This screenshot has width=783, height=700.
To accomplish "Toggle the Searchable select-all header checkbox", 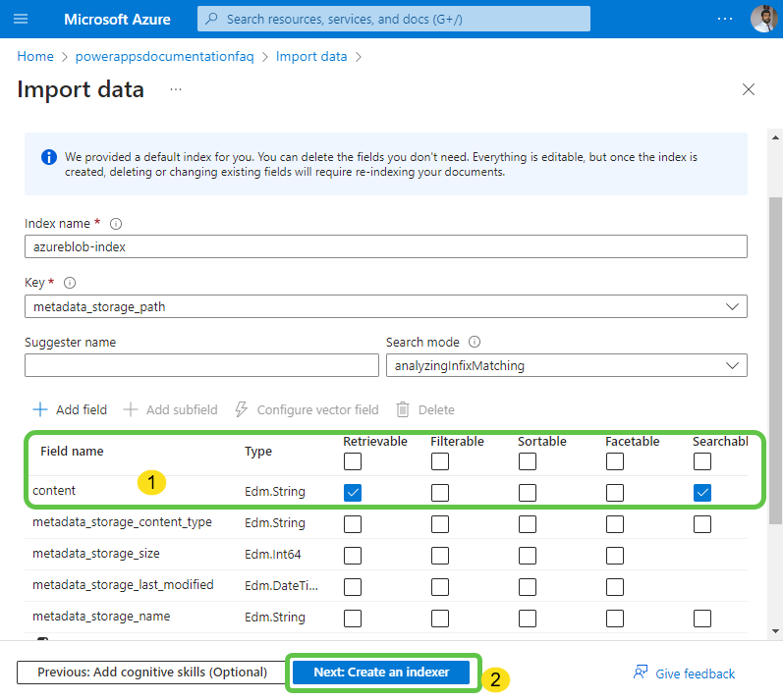I will pyautogui.click(x=702, y=461).
